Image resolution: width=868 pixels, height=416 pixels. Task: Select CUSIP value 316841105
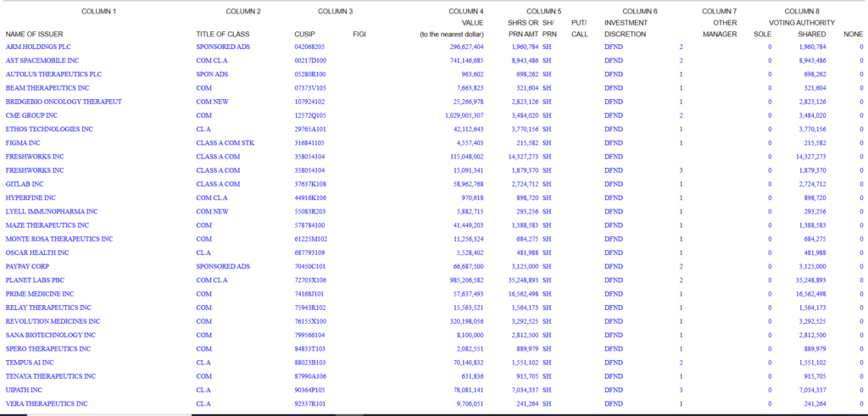pyautogui.click(x=309, y=142)
